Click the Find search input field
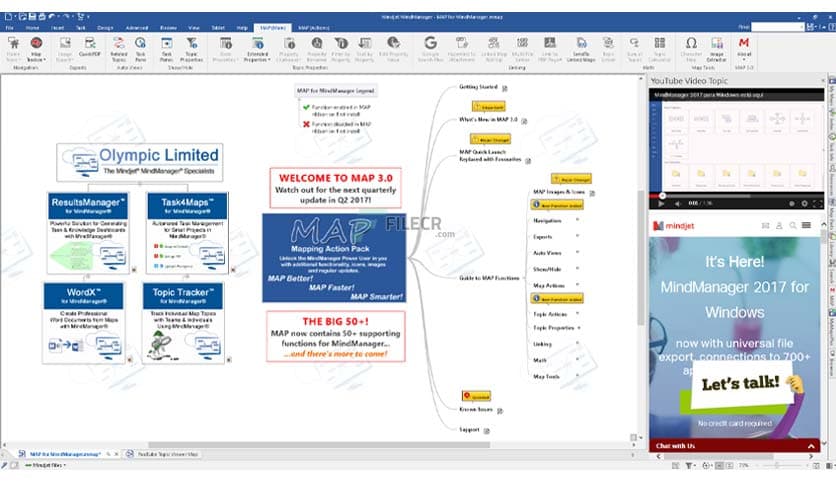This screenshot has width=836, height=484. point(777,27)
